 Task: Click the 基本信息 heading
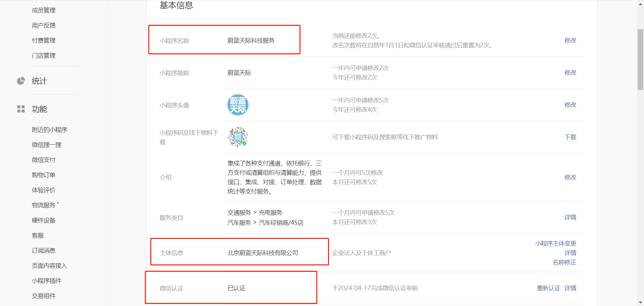tap(176, 5)
